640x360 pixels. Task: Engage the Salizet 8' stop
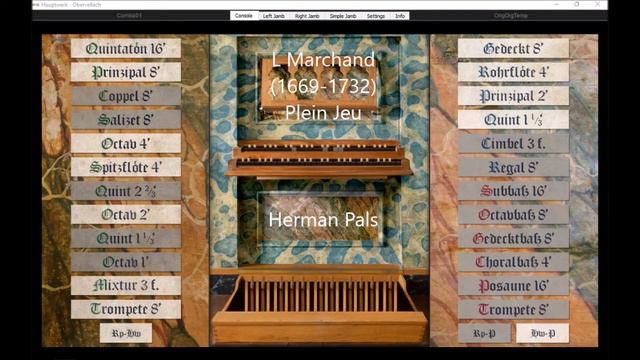click(126, 120)
